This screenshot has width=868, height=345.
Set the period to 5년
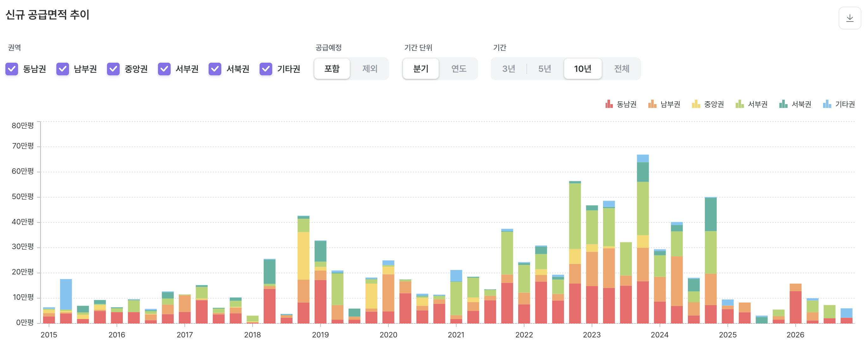pyautogui.click(x=544, y=69)
